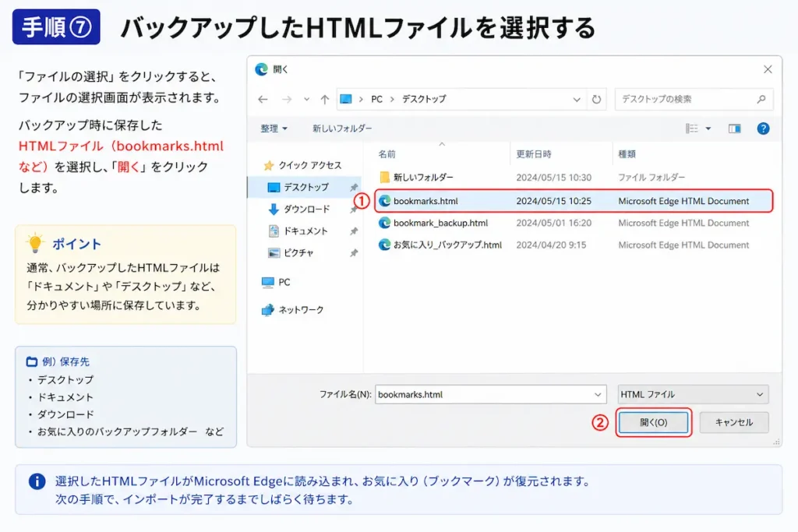This screenshot has height=532, width=798.
Task: Change the view layout icon
Action: (x=692, y=129)
